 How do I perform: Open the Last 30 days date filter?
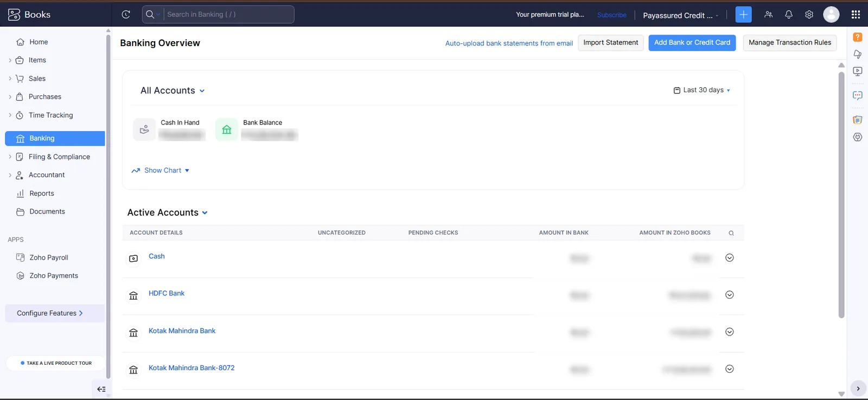coord(702,90)
